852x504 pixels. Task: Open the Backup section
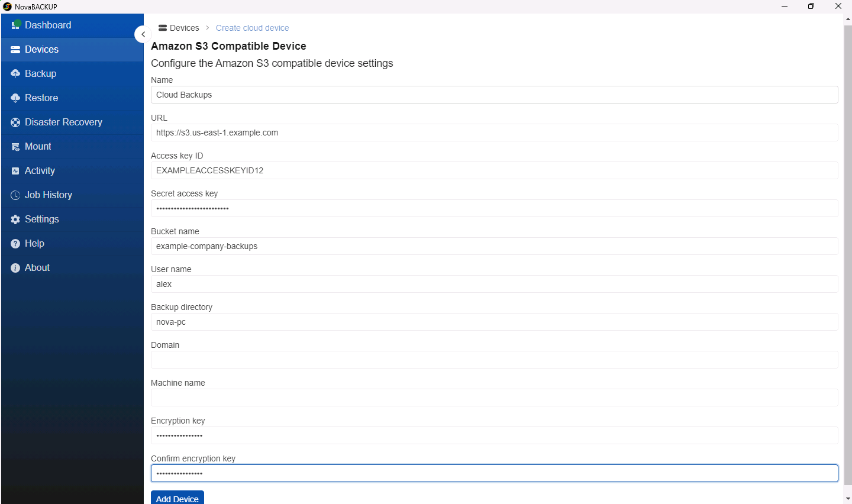coord(72,74)
